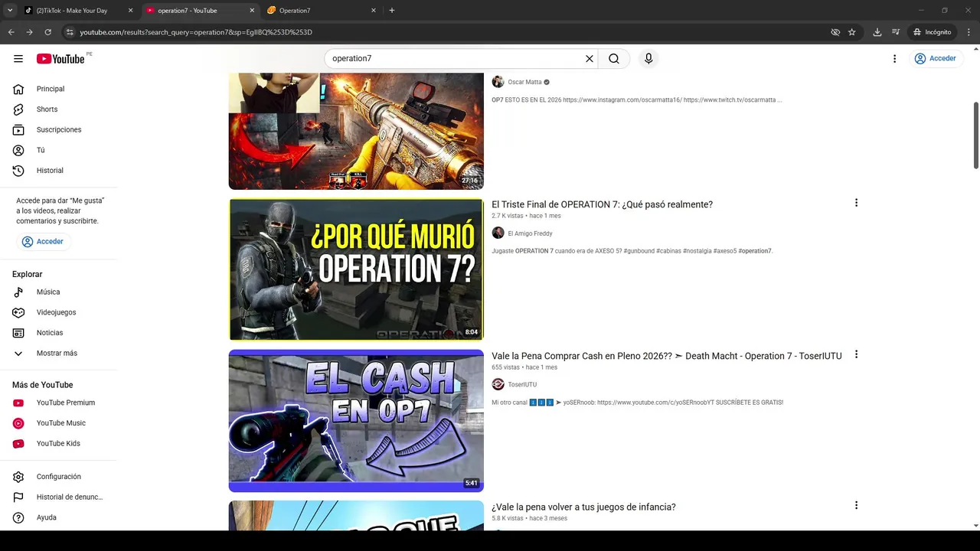Play the 27:16 gold rifle video thumbnail
The width and height of the screenshot is (980, 551).
356,131
